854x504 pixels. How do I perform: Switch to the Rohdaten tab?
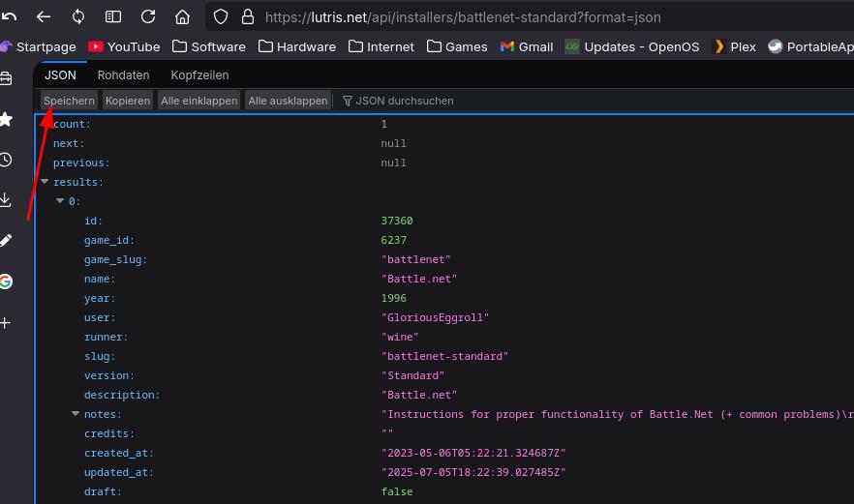(123, 75)
